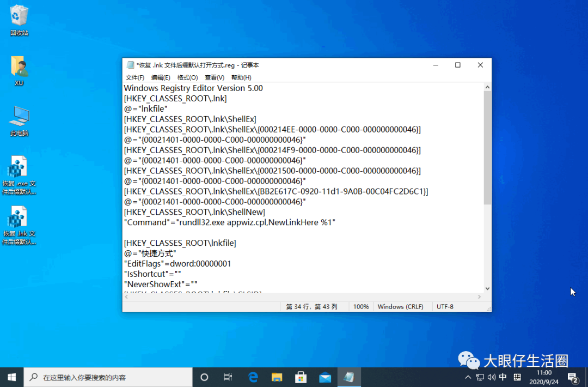
Task: Open the volume tray icon
Action: [491, 377]
